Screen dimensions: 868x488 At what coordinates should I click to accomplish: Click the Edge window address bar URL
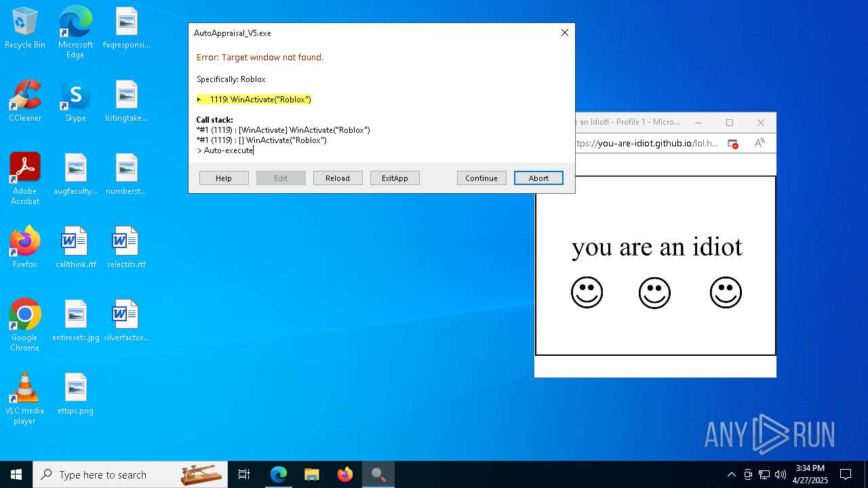coord(647,144)
